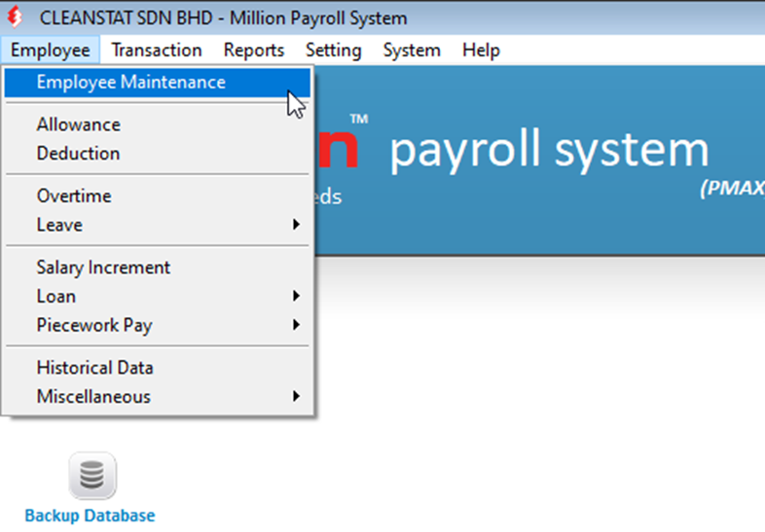The height and width of the screenshot is (532, 765).
Task: Open the Transaction menu
Action: coord(157,50)
